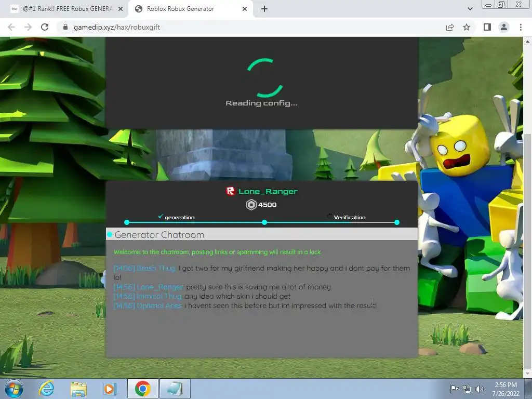Click Optimal Aces' chat name
This screenshot has height=399, width=532.
click(x=159, y=305)
